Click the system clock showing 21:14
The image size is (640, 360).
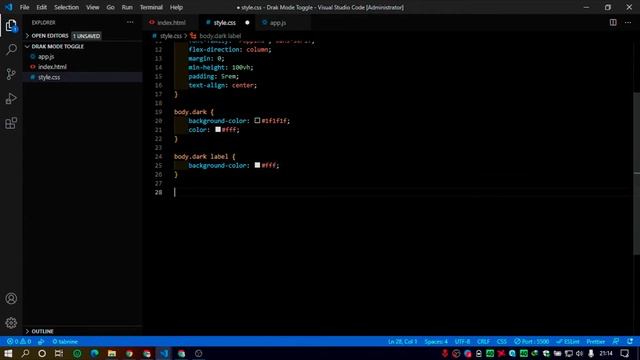[x=606, y=353]
